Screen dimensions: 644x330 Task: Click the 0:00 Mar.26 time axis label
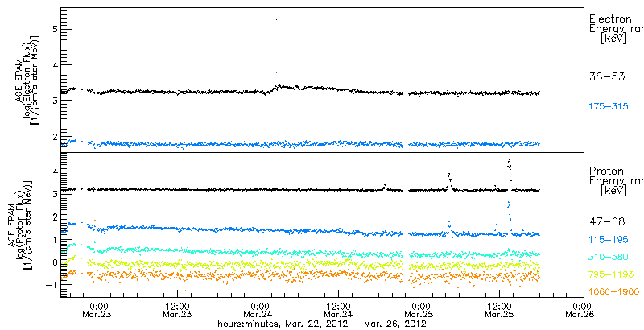pyautogui.click(x=580, y=311)
